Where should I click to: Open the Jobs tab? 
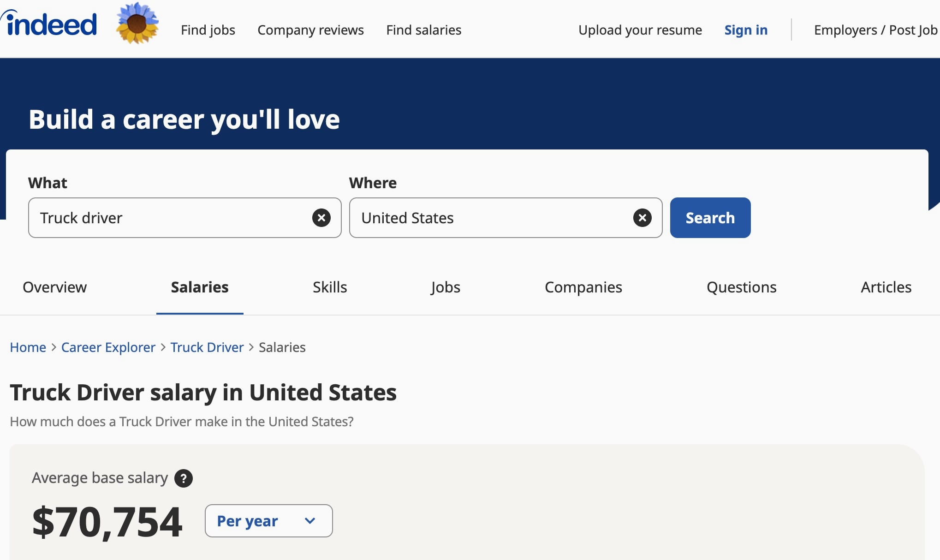coord(446,287)
